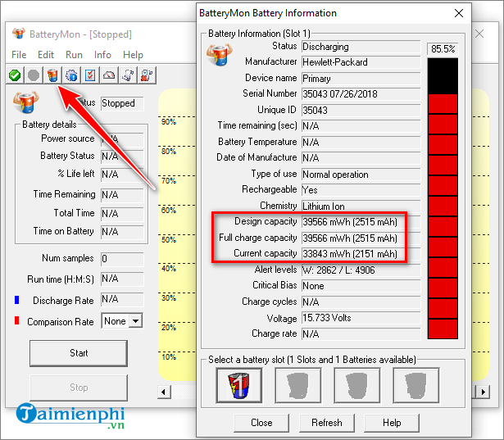Image resolution: width=504 pixels, height=440 pixels.
Task: Click Full charge capacity value field
Action: tap(361, 238)
